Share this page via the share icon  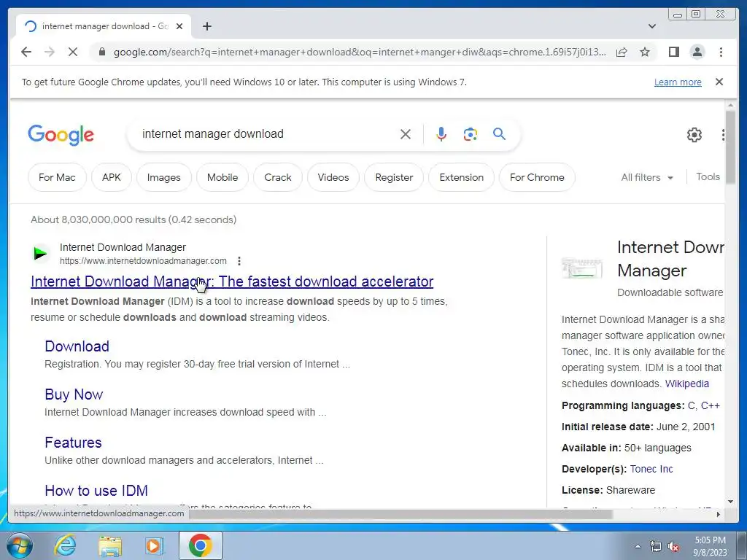(622, 52)
